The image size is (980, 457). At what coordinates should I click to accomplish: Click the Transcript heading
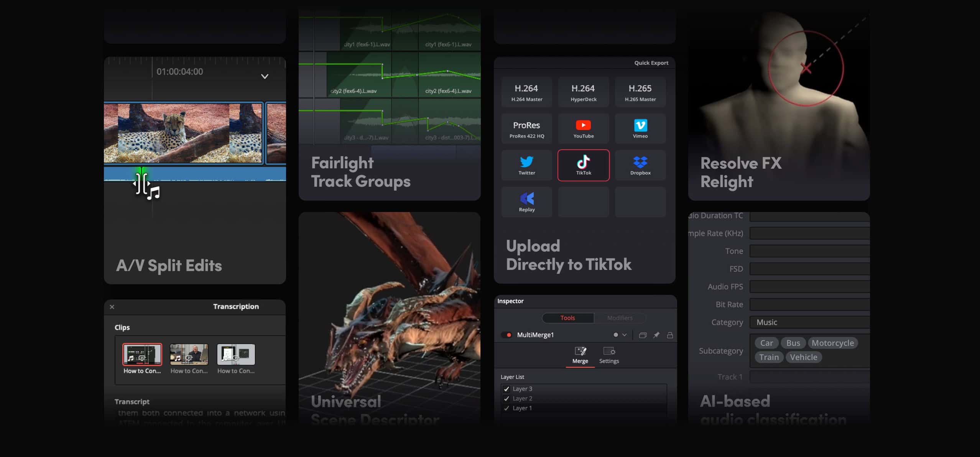[132, 402]
